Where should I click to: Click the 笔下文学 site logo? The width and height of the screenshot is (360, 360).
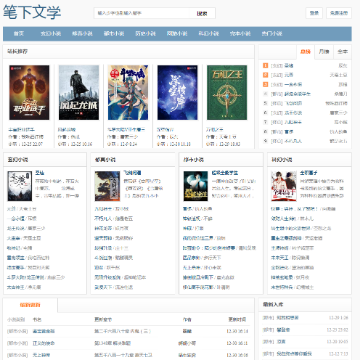[x=32, y=13]
